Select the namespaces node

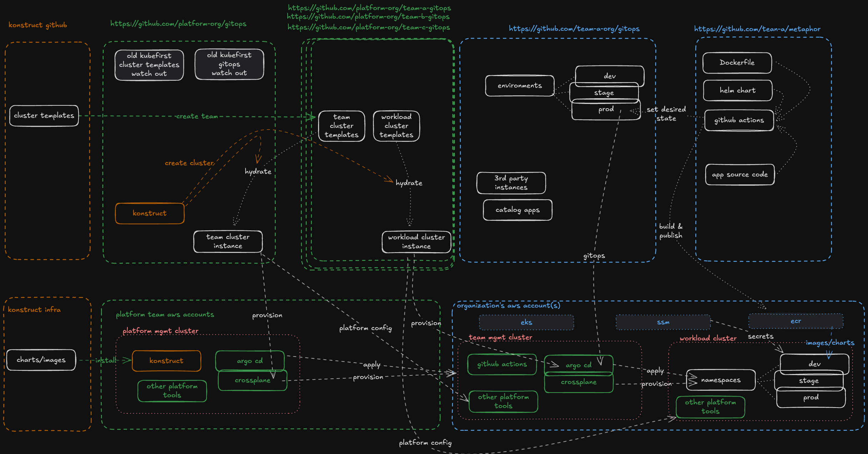tap(721, 380)
